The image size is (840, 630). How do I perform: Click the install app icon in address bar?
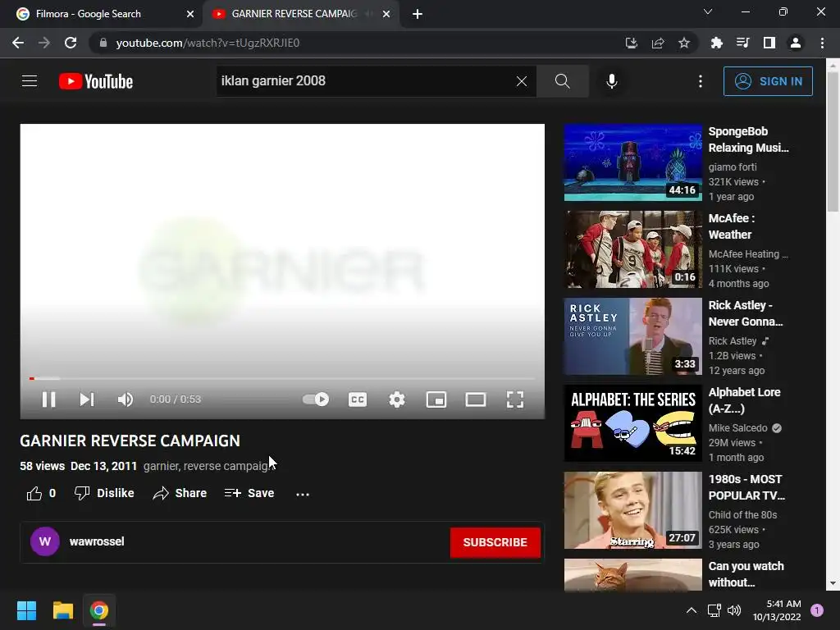(x=632, y=43)
